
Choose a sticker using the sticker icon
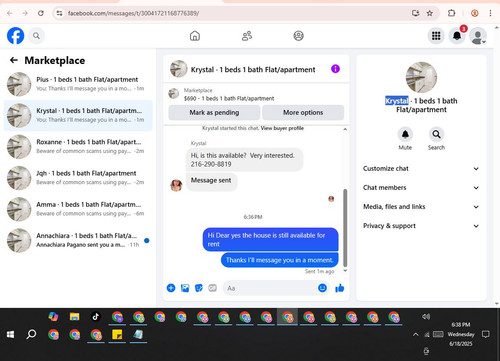pos(199,288)
